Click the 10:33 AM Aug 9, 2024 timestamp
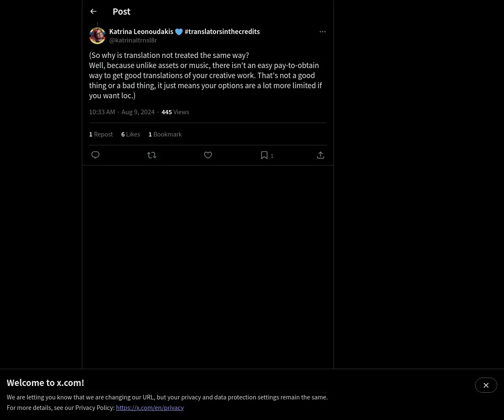 [122, 112]
